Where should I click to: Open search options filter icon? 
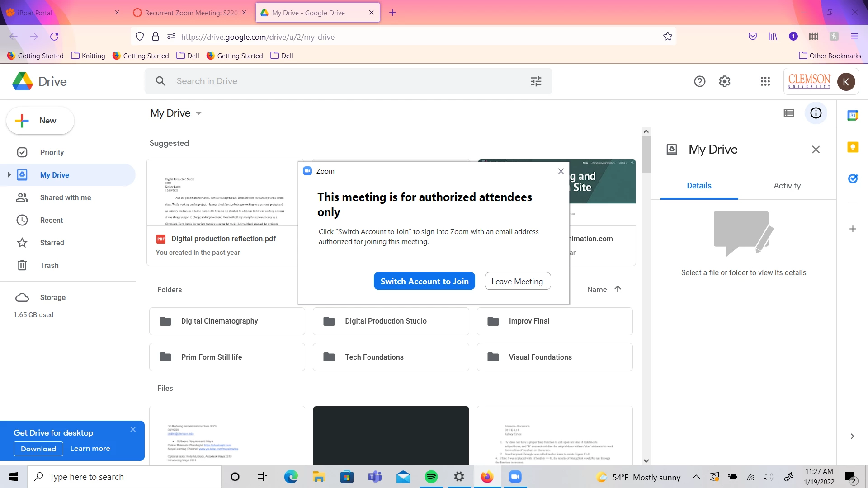click(x=536, y=81)
